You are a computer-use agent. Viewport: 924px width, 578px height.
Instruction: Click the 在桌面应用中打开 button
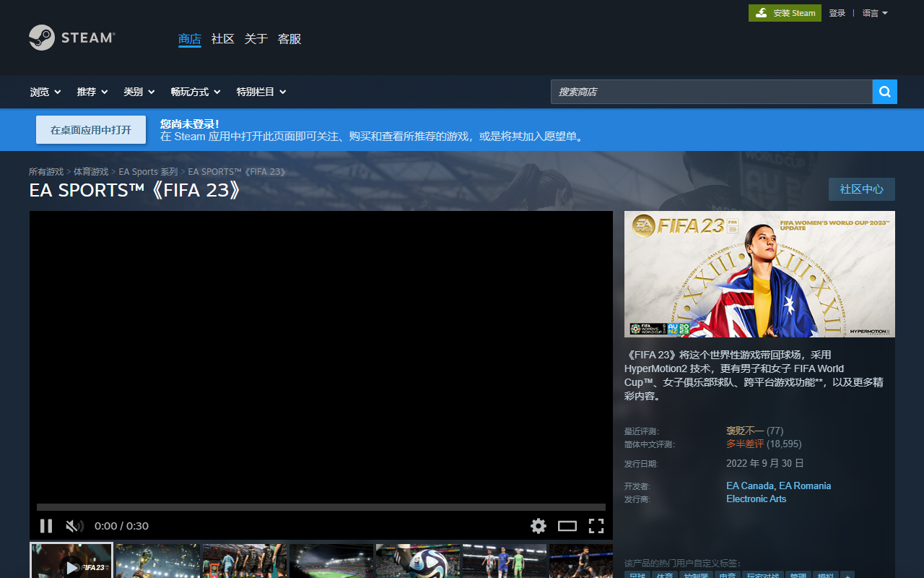tap(91, 130)
